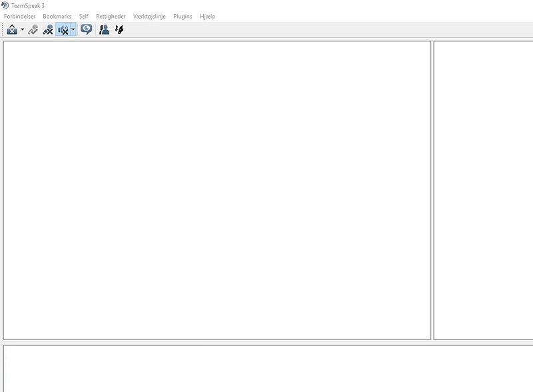The image size is (533, 392).
Task: Click inside the right-side info panel
Action: click(484, 190)
